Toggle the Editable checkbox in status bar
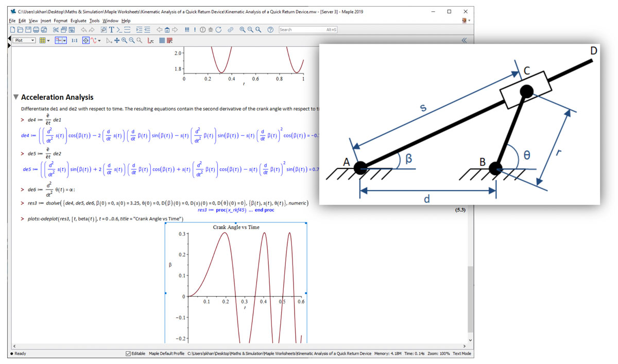 tap(128, 354)
